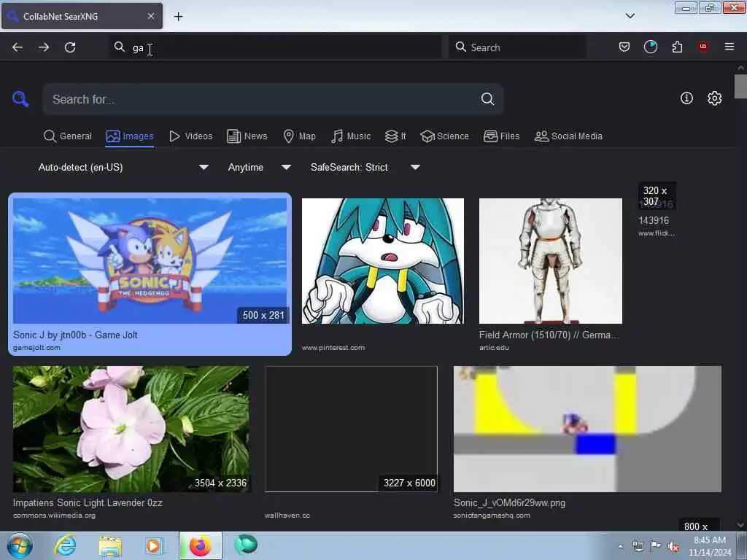Open the Map category tab
This screenshot has width=747, height=560.
coord(299,136)
